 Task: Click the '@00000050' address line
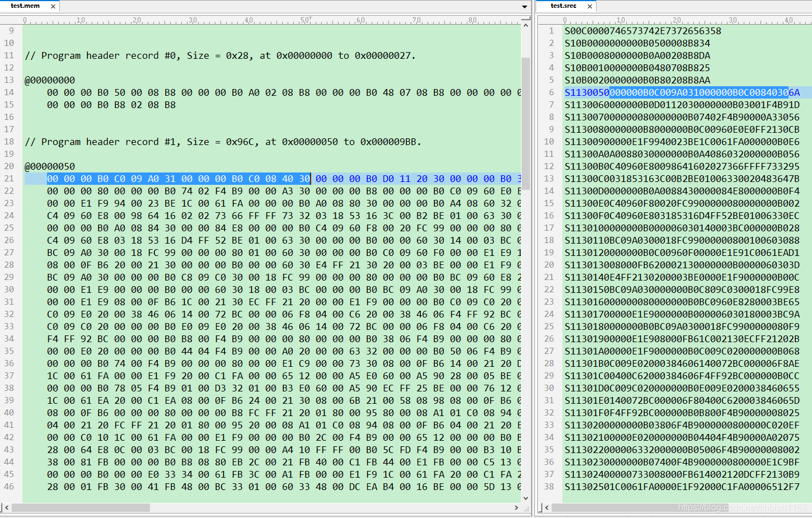[50, 166]
